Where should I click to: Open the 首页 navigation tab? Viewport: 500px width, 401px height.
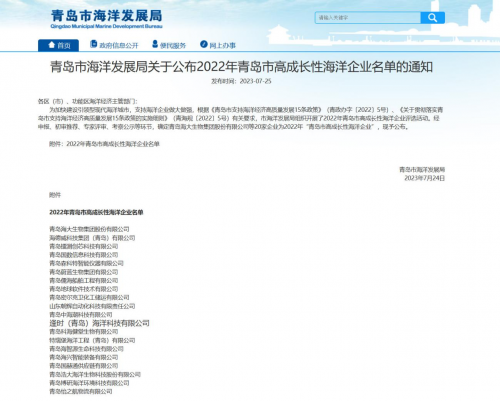coord(58,45)
